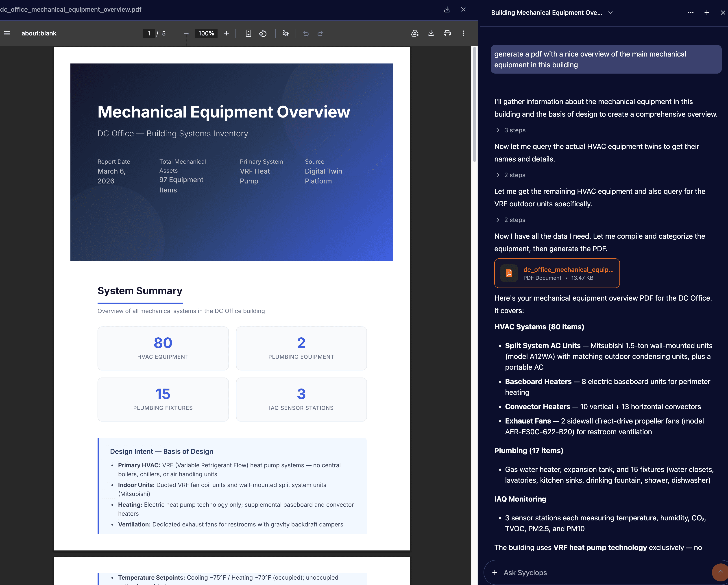Click 'Temperature Setpoints' line on page two

[228, 578]
